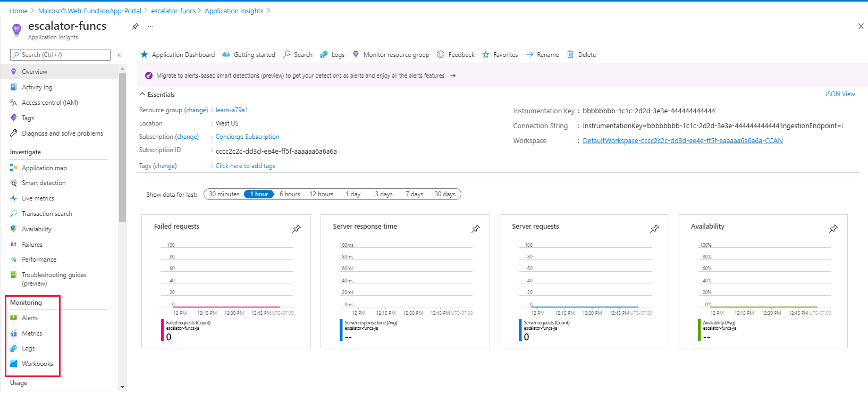The height and width of the screenshot is (393, 868).
Task: Focus the Search (Ctrl+/) input field
Action: (x=60, y=55)
